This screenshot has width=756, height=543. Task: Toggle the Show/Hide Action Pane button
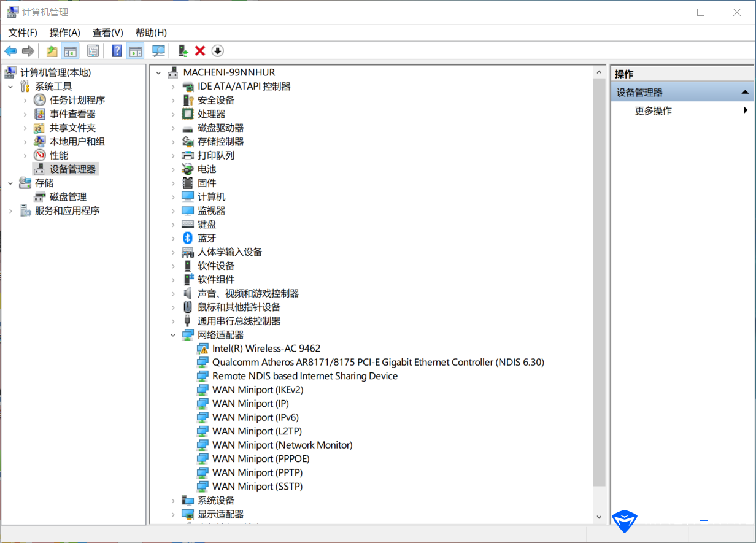pos(135,51)
